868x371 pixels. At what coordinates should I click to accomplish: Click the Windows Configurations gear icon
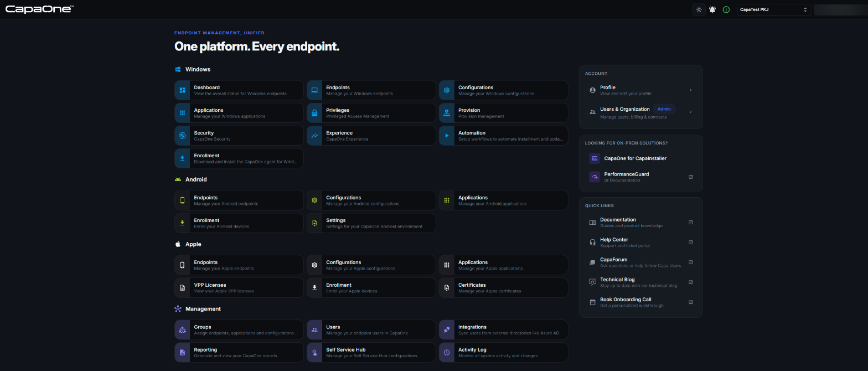[x=447, y=90]
